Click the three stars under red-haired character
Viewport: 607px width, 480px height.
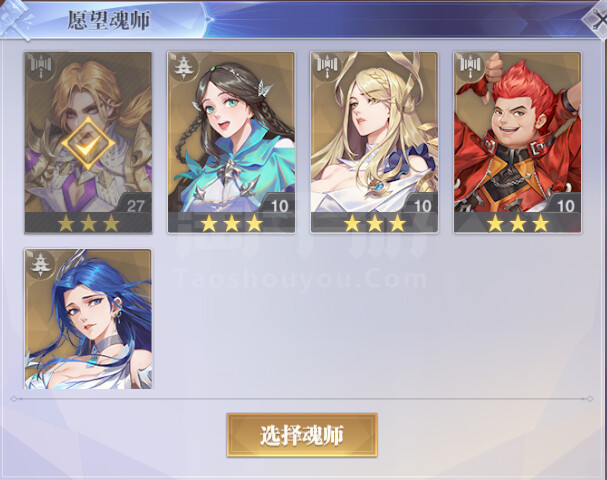click(x=518, y=223)
